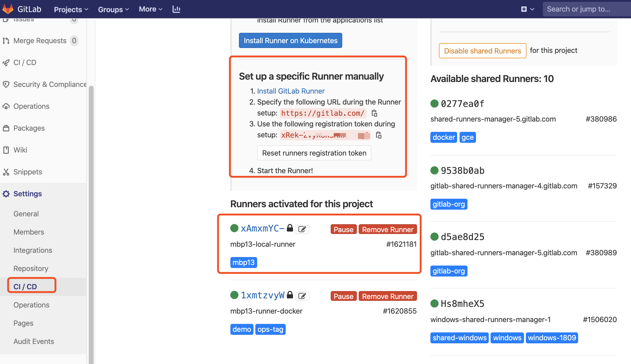Edit the xAmxmYC- runner with the pencil icon

tap(302, 229)
